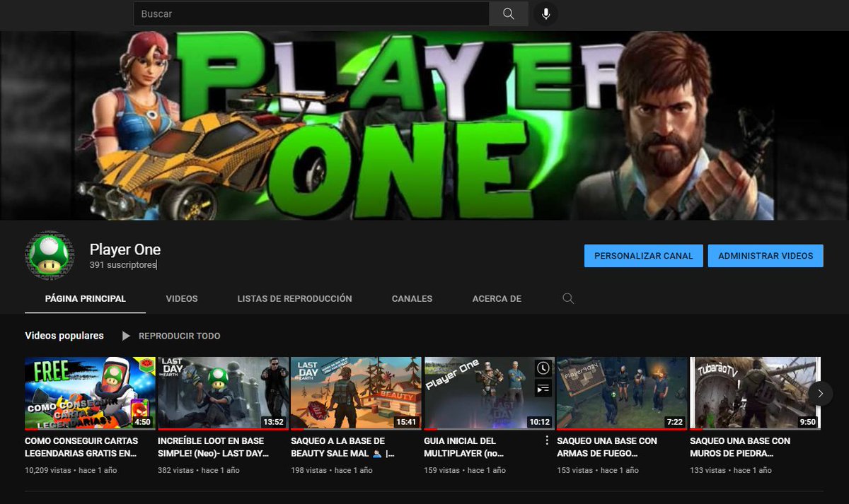Screen dimensions: 849x504
Task: Activate voice search microphone
Action: pos(545,14)
